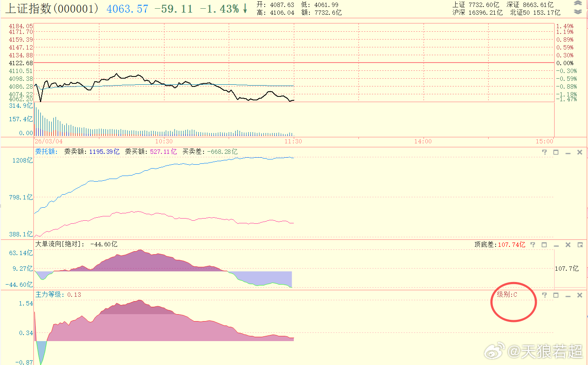Open help for the 大单流向 panel
The height and width of the screenshot is (365, 588).
(533, 245)
